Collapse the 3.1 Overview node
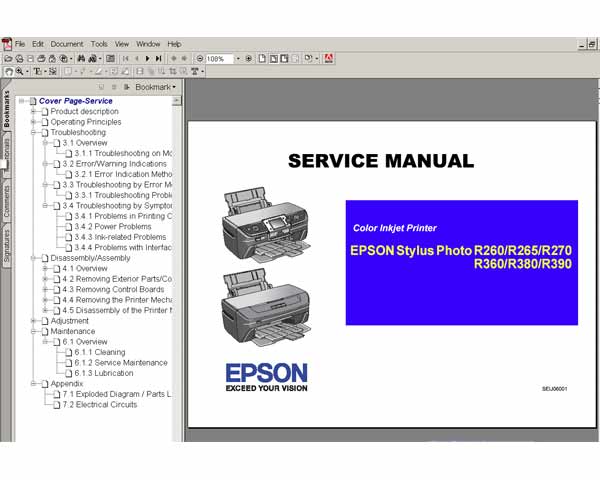600x480 pixels. click(46, 143)
